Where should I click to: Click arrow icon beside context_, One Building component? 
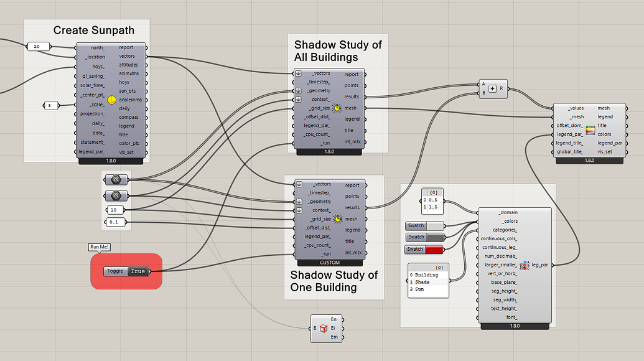(x=299, y=210)
